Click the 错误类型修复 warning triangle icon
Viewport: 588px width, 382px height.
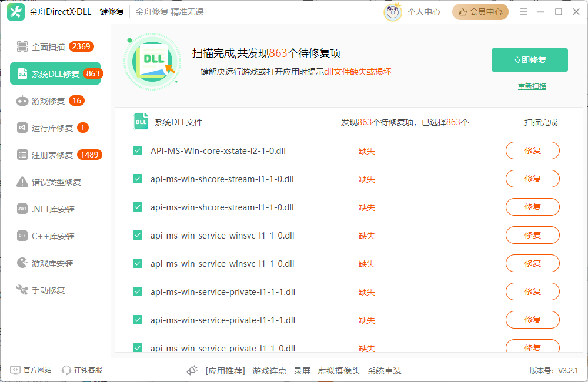[22, 182]
